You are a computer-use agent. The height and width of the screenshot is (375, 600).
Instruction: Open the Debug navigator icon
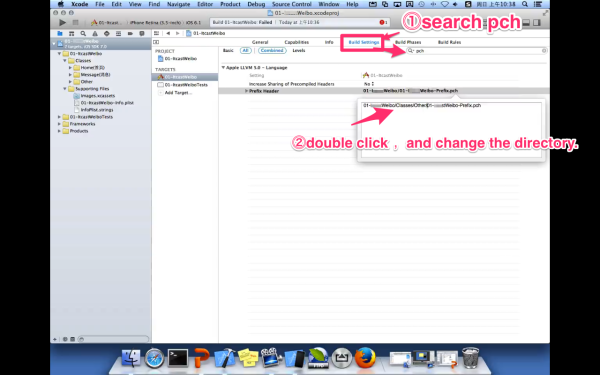[118, 34]
